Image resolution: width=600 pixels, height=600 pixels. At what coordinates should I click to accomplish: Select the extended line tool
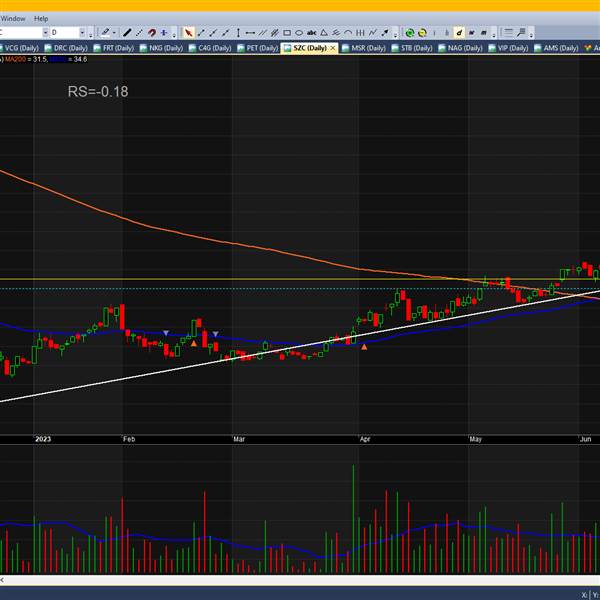pos(226,33)
